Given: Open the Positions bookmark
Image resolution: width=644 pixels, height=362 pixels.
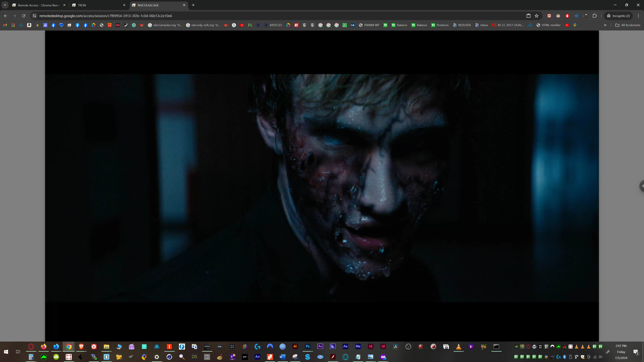Looking at the screenshot, I should click(440, 25).
